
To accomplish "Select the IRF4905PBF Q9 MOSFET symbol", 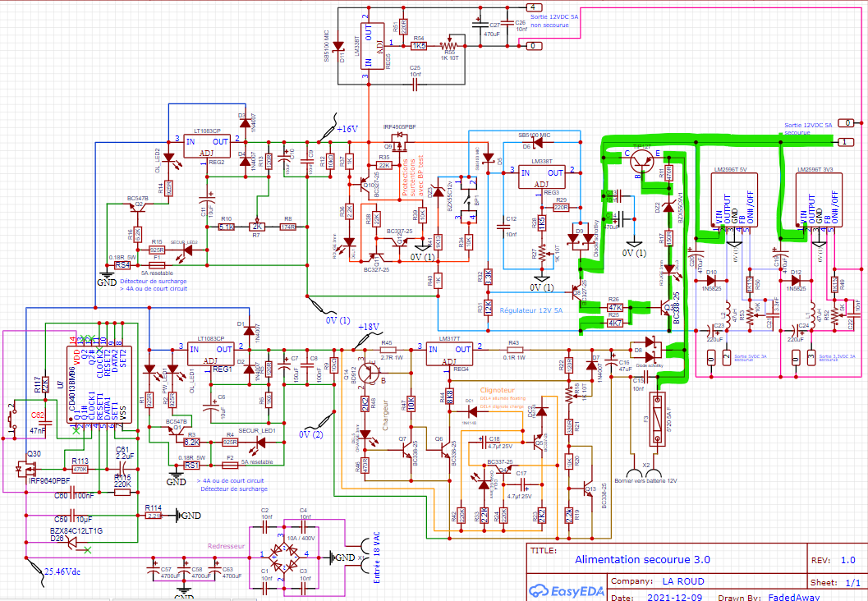I will 398,142.
